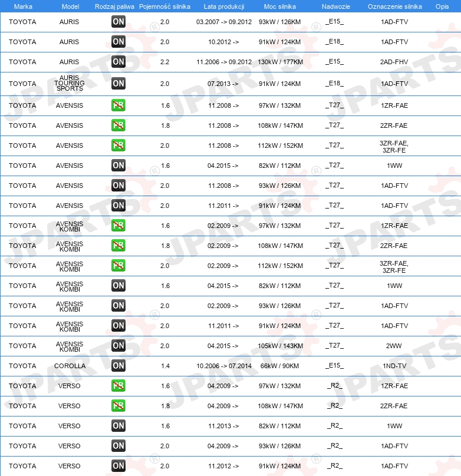This screenshot has height=476, width=461.
Task: Click the _R2_ body code in Verso 1.8 row
Action: [x=335, y=405]
